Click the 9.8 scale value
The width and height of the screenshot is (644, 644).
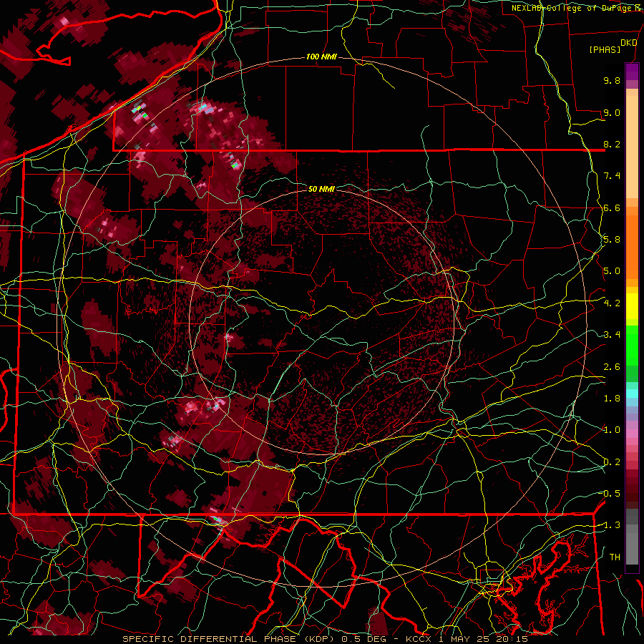pyautogui.click(x=612, y=81)
